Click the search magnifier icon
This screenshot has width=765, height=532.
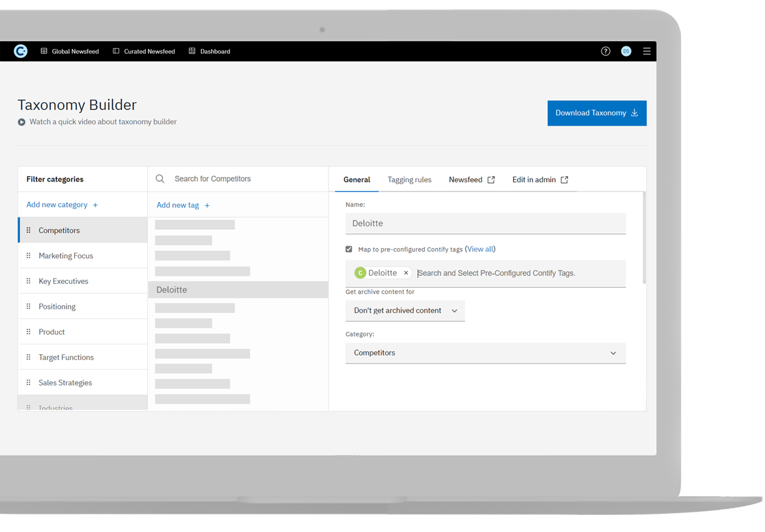point(160,179)
